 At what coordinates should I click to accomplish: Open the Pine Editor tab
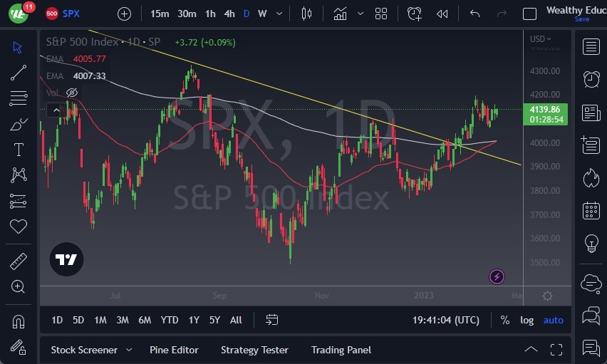(174, 350)
